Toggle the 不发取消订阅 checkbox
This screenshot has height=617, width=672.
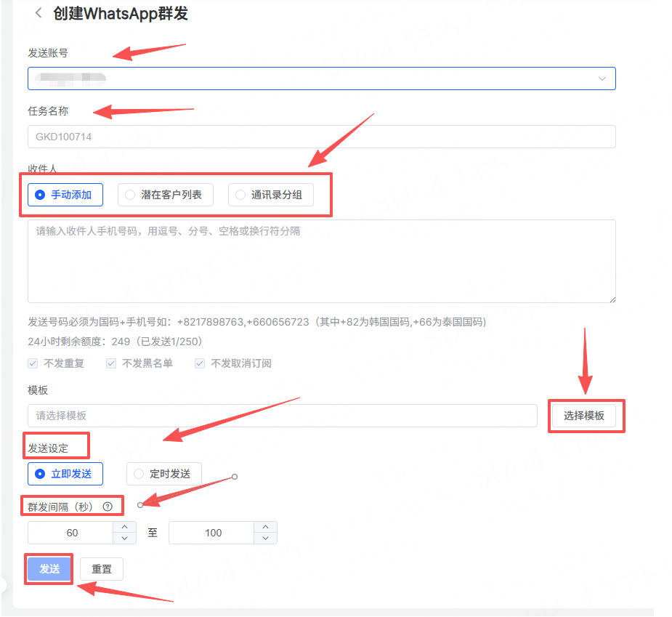pyautogui.click(x=200, y=363)
